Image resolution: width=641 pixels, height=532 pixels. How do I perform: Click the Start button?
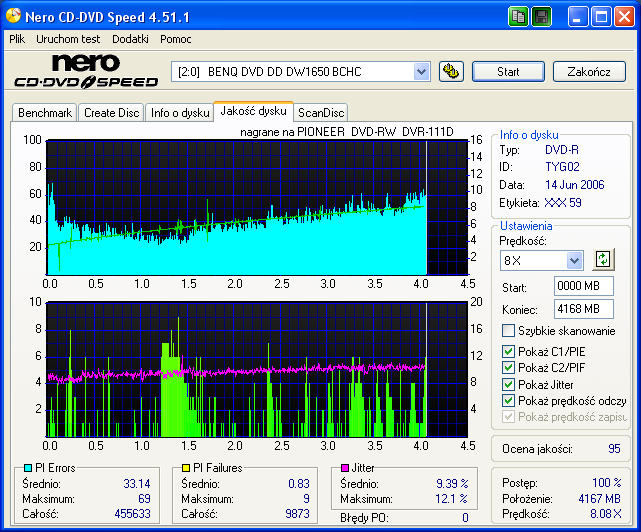[508, 72]
